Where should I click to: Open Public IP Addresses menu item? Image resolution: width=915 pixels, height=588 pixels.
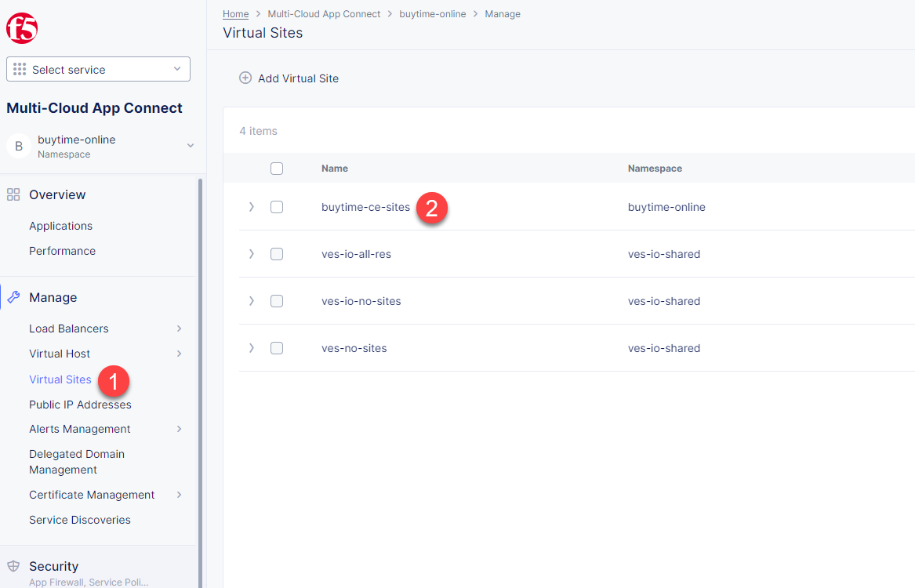[80, 405]
